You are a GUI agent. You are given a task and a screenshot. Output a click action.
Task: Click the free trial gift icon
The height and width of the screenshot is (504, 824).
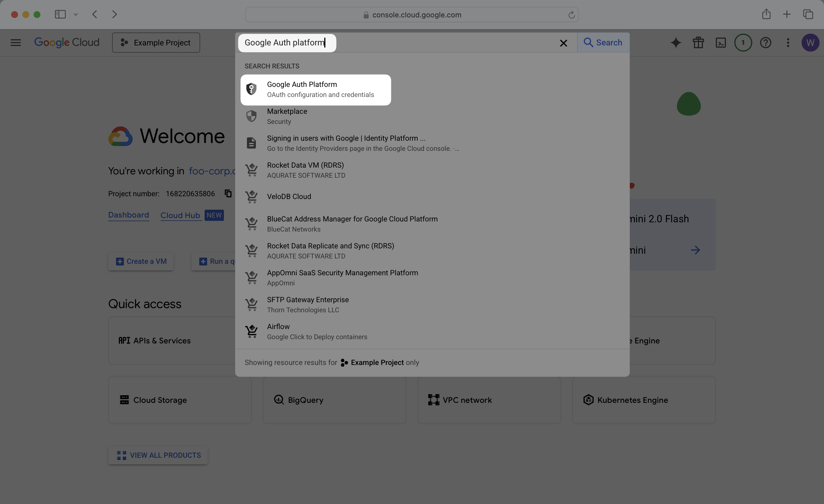(x=698, y=43)
